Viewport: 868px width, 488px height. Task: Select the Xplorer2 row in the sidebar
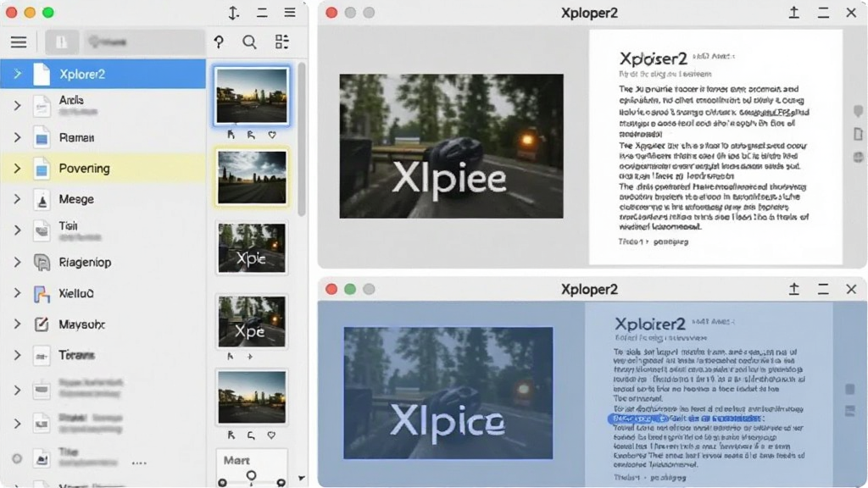tap(103, 75)
